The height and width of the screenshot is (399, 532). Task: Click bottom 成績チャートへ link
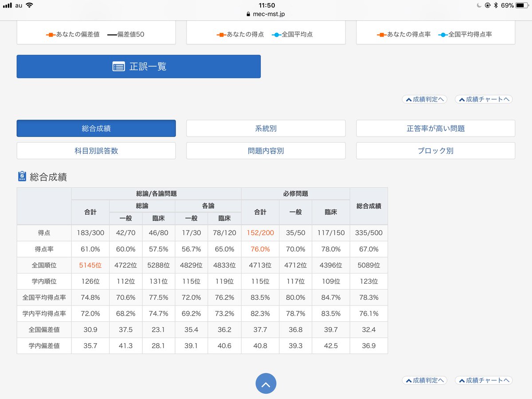pyautogui.click(x=484, y=380)
